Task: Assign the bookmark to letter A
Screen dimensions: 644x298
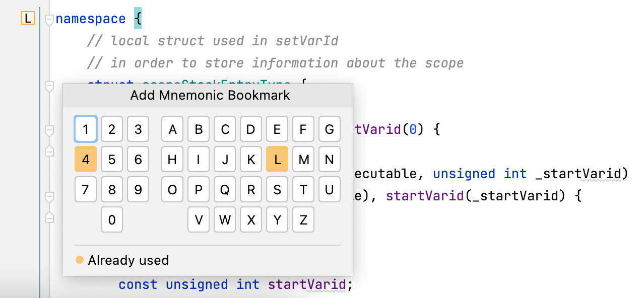Action: click(x=172, y=129)
